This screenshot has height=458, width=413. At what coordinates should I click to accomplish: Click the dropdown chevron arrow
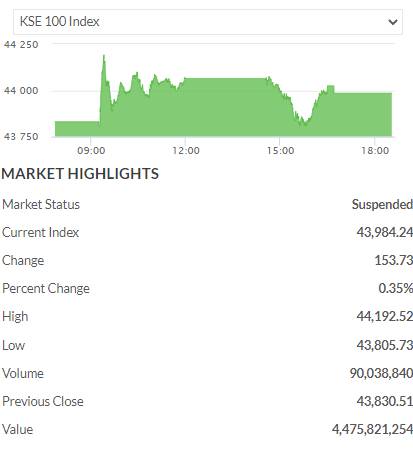coord(393,22)
